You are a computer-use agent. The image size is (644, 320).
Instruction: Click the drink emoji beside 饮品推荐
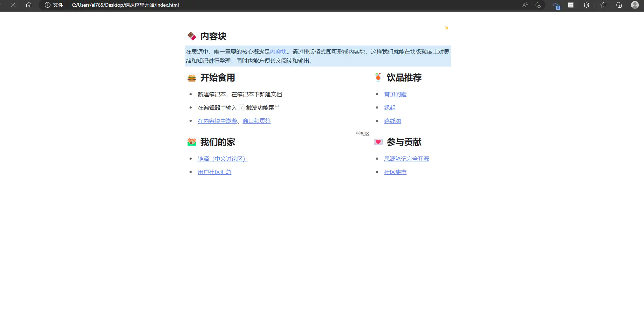(378, 77)
